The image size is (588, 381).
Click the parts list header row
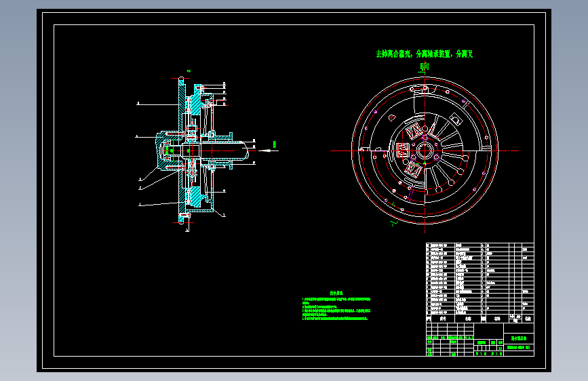coord(479,319)
